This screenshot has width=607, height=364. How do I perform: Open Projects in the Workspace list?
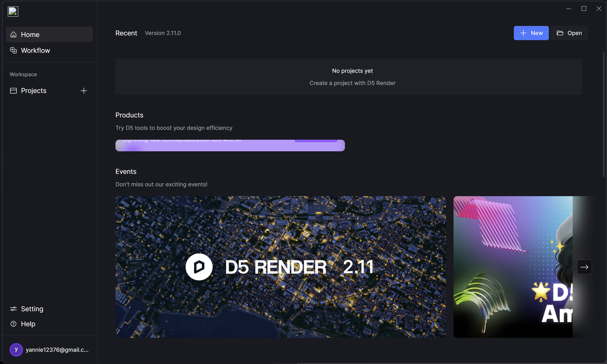(x=34, y=91)
